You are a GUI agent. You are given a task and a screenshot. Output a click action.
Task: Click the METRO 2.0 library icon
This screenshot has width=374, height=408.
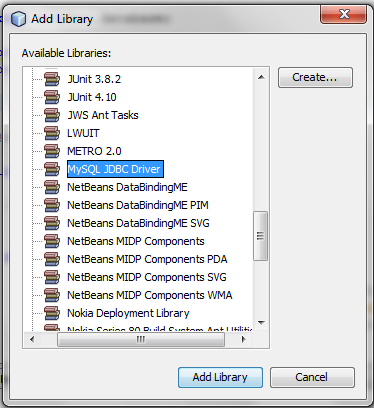(x=52, y=151)
